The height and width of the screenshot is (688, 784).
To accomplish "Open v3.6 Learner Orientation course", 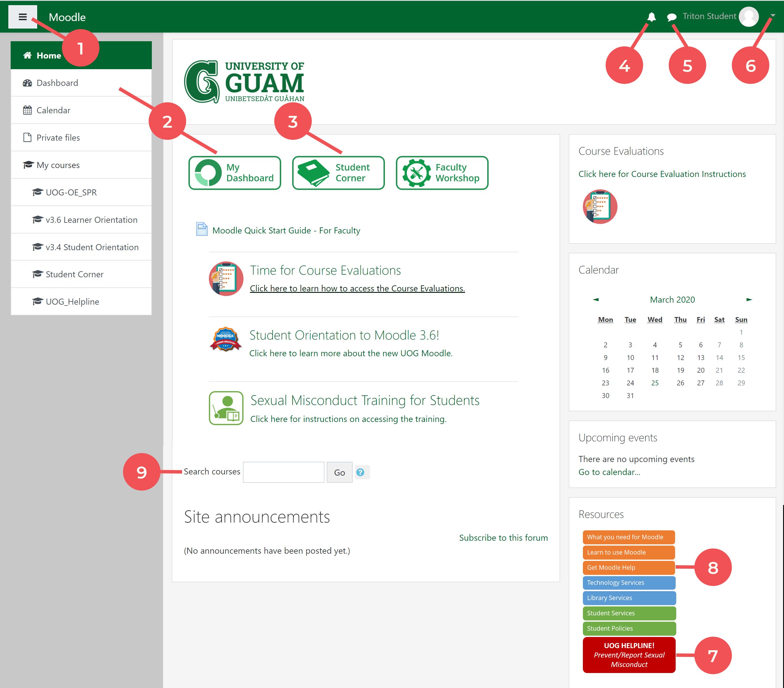I will [81, 219].
